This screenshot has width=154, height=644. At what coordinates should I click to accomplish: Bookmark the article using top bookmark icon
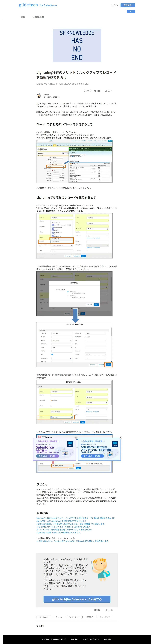tap(106, 91)
